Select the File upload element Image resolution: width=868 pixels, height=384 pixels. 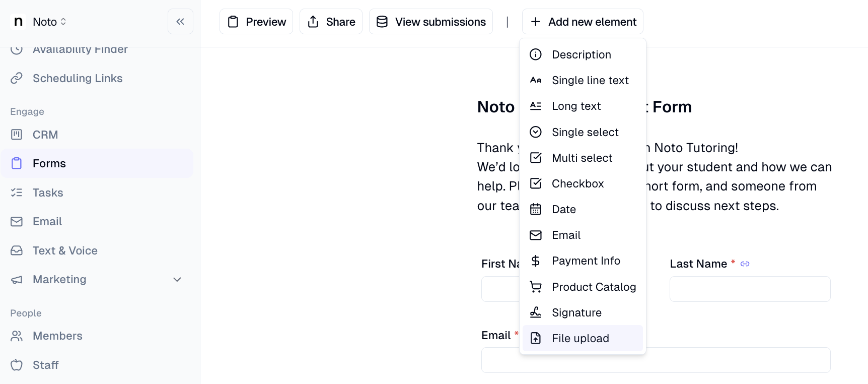pyautogui.click(x=583, y=338)
